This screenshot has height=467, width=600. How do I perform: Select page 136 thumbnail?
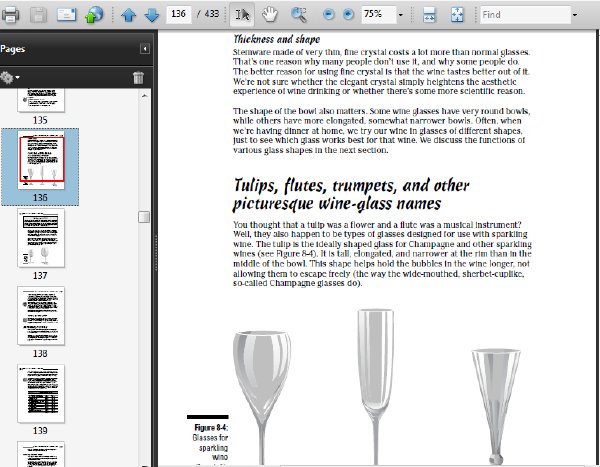point(41,160)
